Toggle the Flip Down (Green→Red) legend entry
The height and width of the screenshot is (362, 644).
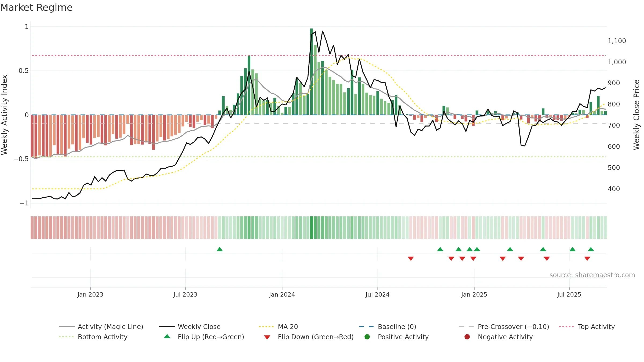309,337
